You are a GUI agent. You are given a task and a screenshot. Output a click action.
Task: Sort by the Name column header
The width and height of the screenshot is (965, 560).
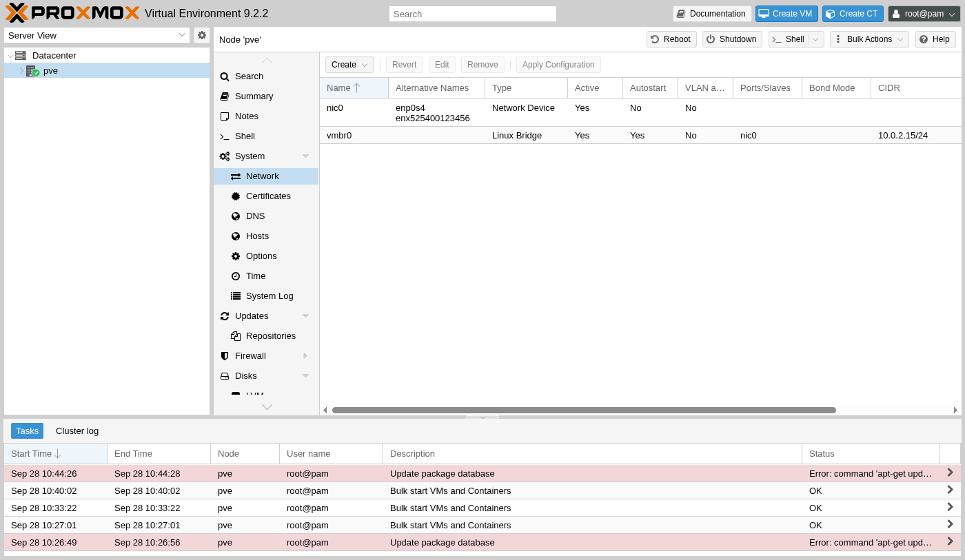click(x=354, y=88)
